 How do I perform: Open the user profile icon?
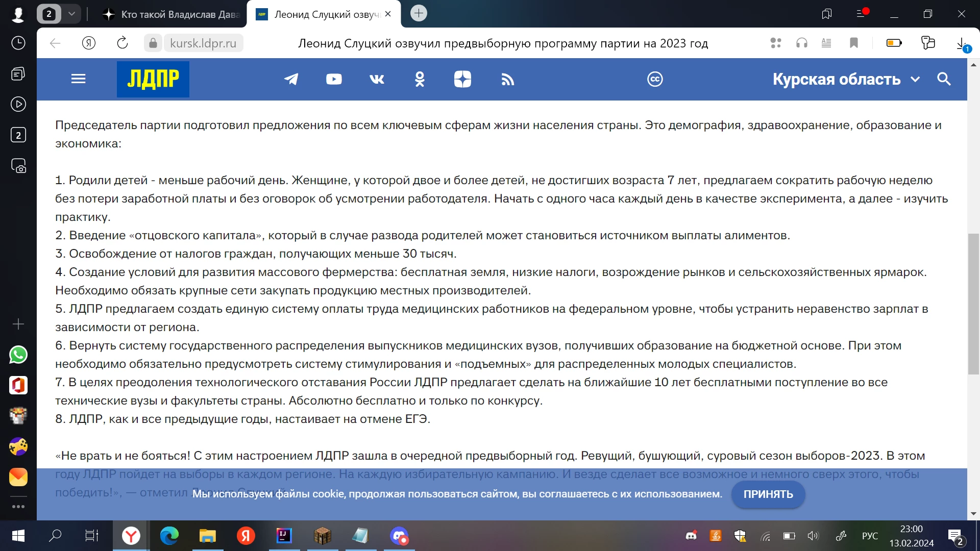[18, 14]
